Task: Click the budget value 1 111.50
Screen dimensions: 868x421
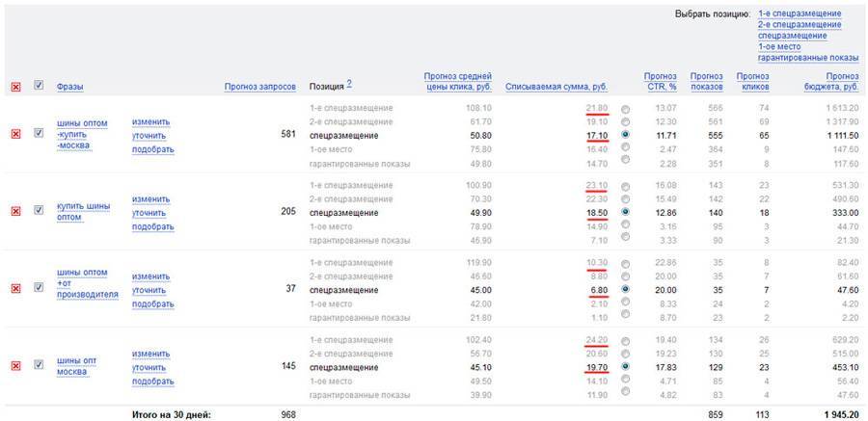Action: pos(841,136)
